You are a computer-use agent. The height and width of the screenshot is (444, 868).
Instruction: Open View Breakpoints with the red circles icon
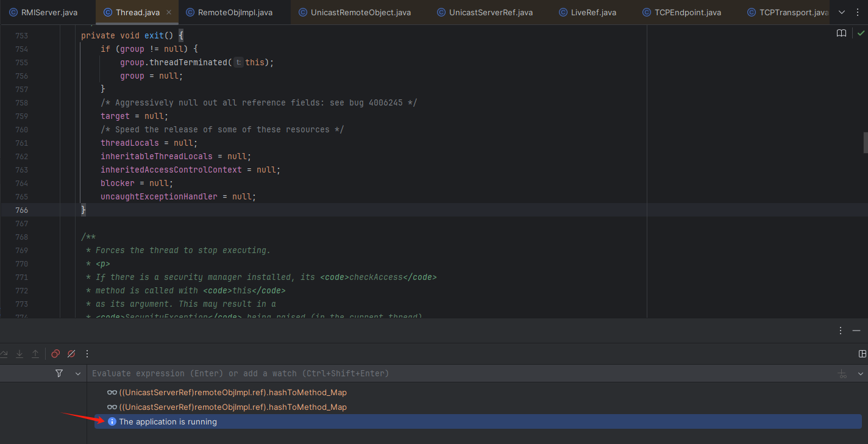pyautogui.click(x=55, y=354)
